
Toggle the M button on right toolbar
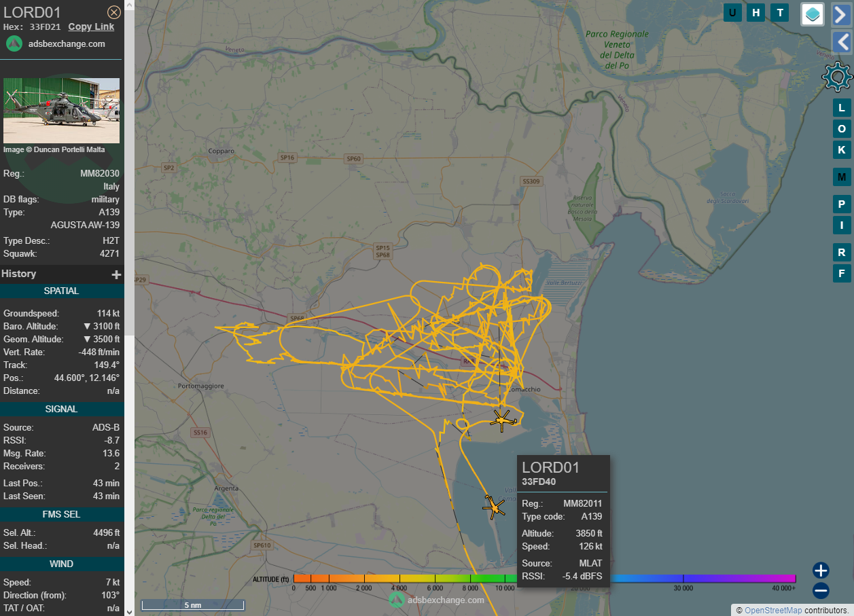pos(842,177)
